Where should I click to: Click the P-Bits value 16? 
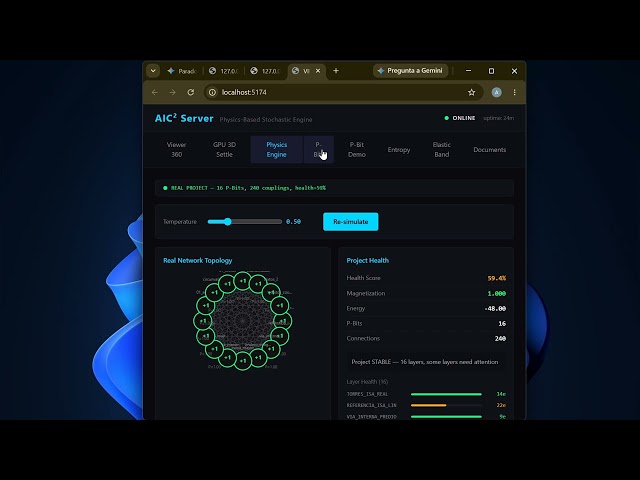pos(502,324)
